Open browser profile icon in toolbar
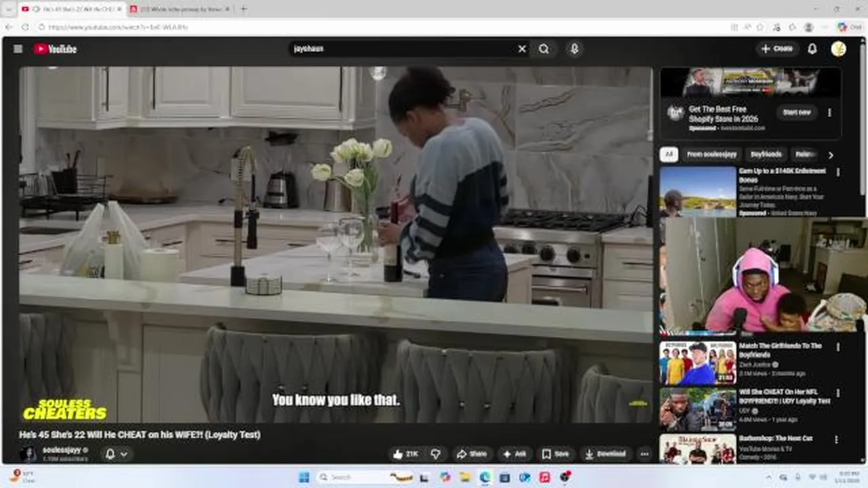The height and width of the screenshot is (488, 868). 808,27
